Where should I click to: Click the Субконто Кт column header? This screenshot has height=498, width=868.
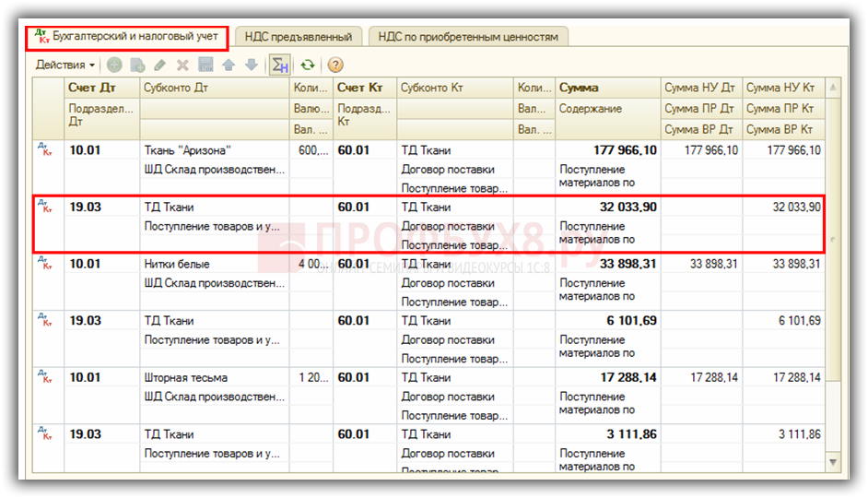(x=455, y=88)
